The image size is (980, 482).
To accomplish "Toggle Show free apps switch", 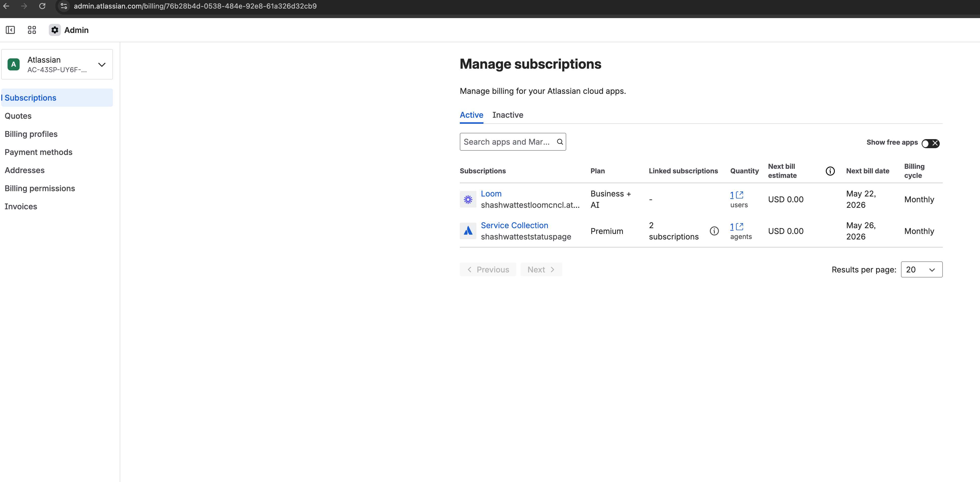I will click(930, 143).
